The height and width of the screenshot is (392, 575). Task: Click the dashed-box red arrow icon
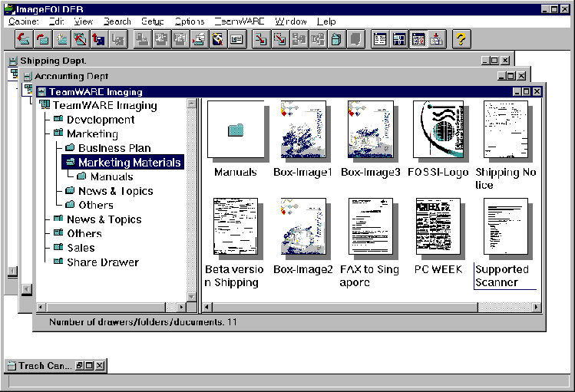280,39
